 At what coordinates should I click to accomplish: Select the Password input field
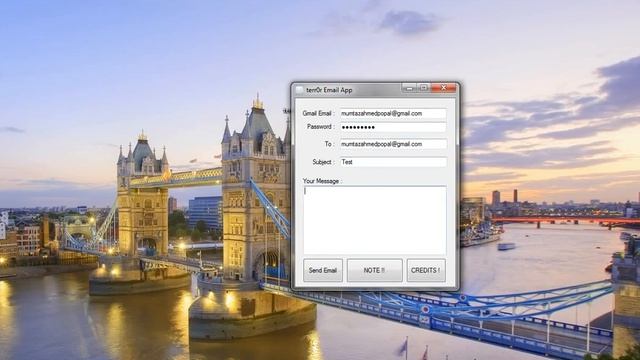pyautogui.click(x=393, y=127)
